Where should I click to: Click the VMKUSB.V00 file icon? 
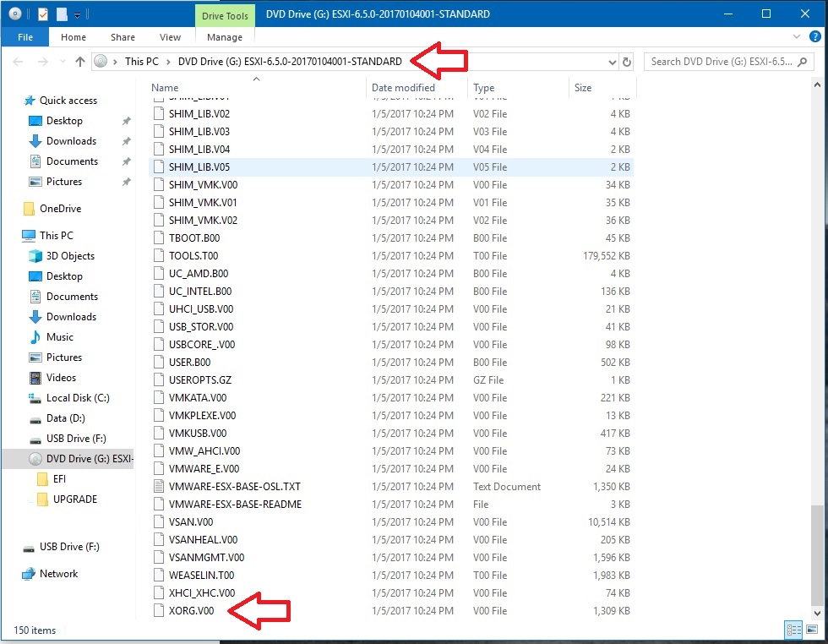(x=159, y=434)
